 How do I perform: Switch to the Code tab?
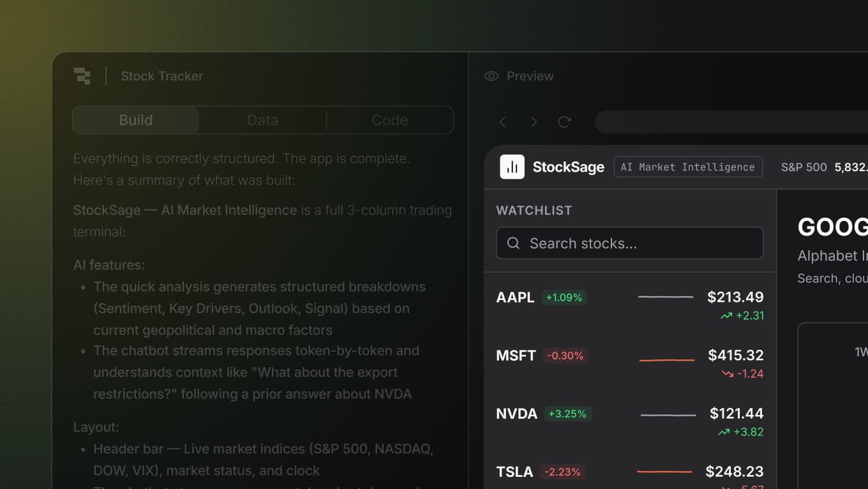389,120
